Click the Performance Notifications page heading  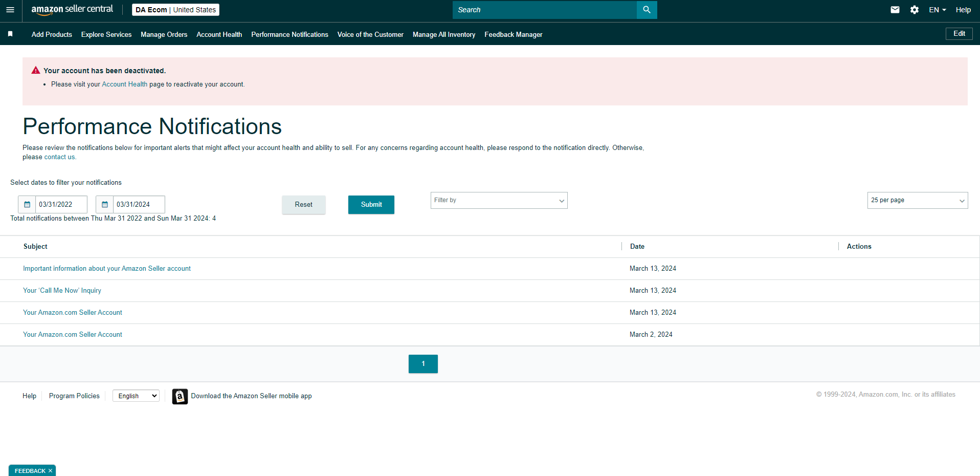[152, 126]
